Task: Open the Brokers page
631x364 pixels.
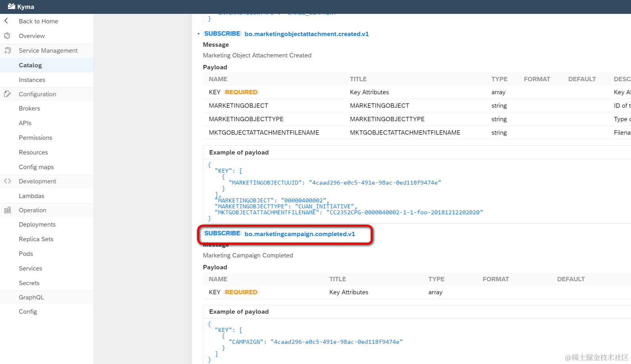Action: click(x=29, y=109)
